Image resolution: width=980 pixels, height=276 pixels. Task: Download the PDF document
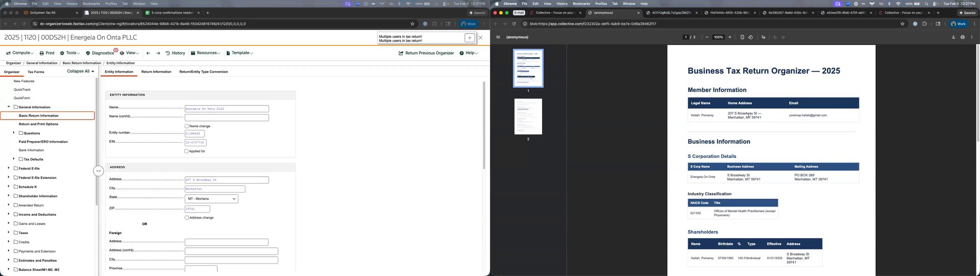point(953,37)
